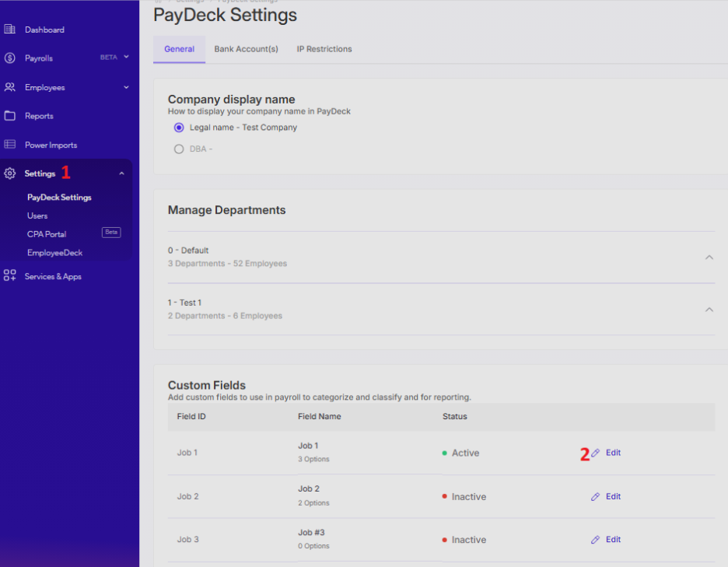Click the Settings gear icon
Viewport: 728px width, 567px height.
10,173
